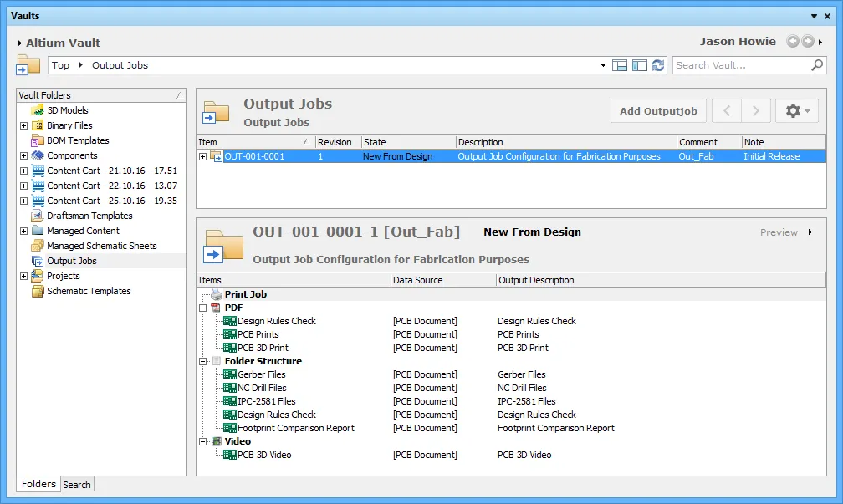The image size is (843, 504).
Task: Open the Vaults panel options dropdown arrow
Action: (x=814, y=16)
